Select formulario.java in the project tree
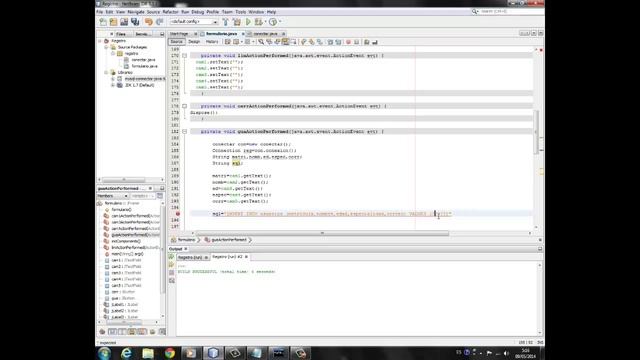This screenshot has height=360, width=640. (144, 66)
